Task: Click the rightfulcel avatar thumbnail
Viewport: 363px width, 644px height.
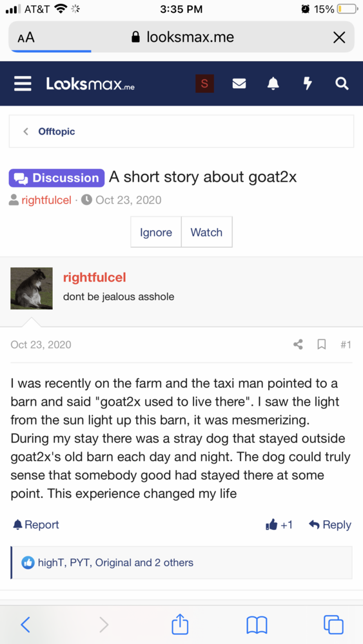Action: click(32, 289)
